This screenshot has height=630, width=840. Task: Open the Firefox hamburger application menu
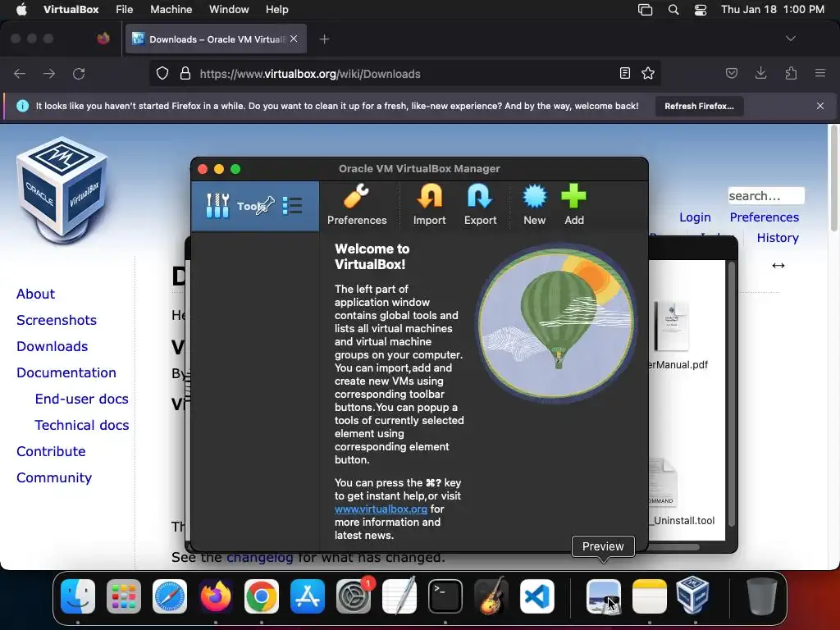(820, 73)
